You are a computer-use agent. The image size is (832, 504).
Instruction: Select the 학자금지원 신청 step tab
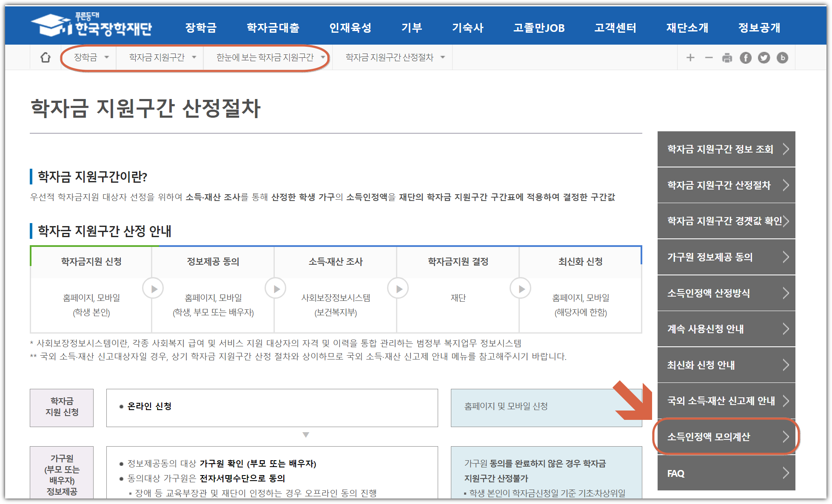click(x=91, y=261)
